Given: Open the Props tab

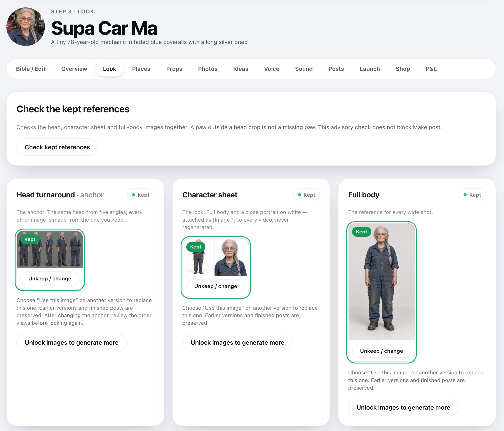Looking at the screenshot, I should [174, 69].
